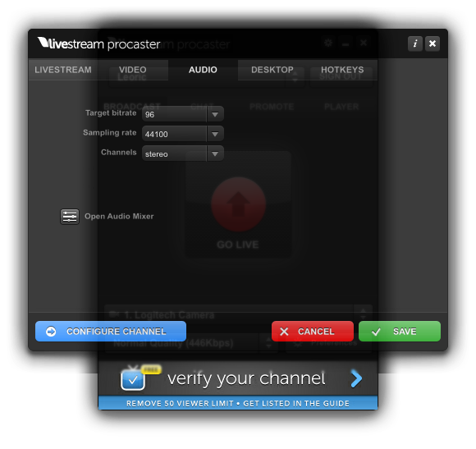Screen dimensions: 476x449
Task: Switch to the HOTKEYS tab
Action: 342,70
